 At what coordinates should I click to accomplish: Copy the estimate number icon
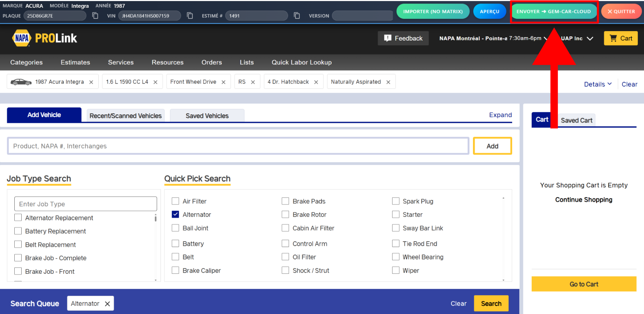[297, 16]
